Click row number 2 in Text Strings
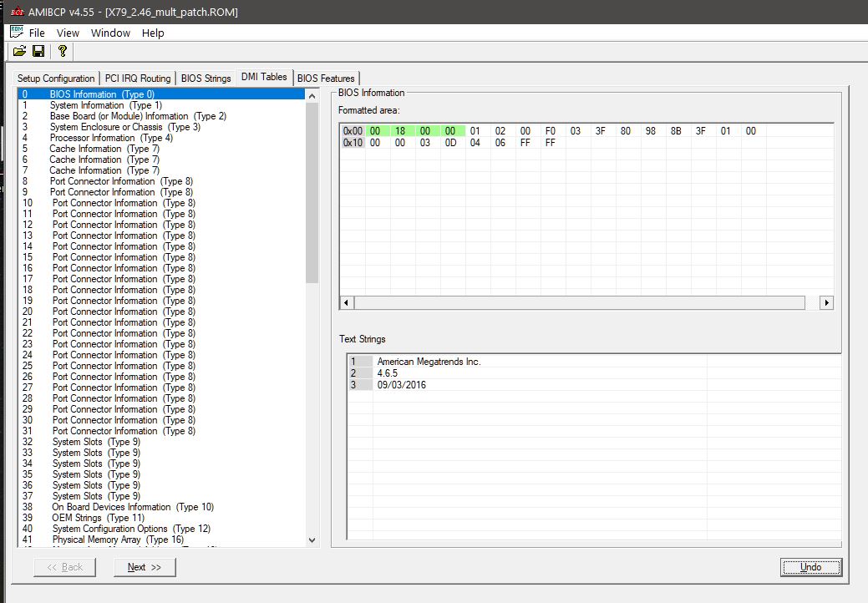This screenshot has height=603, width=868. [360, 373]
